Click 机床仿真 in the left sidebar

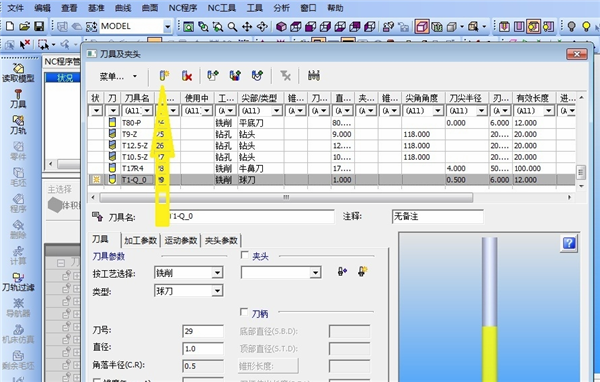[x=18, y=334]
